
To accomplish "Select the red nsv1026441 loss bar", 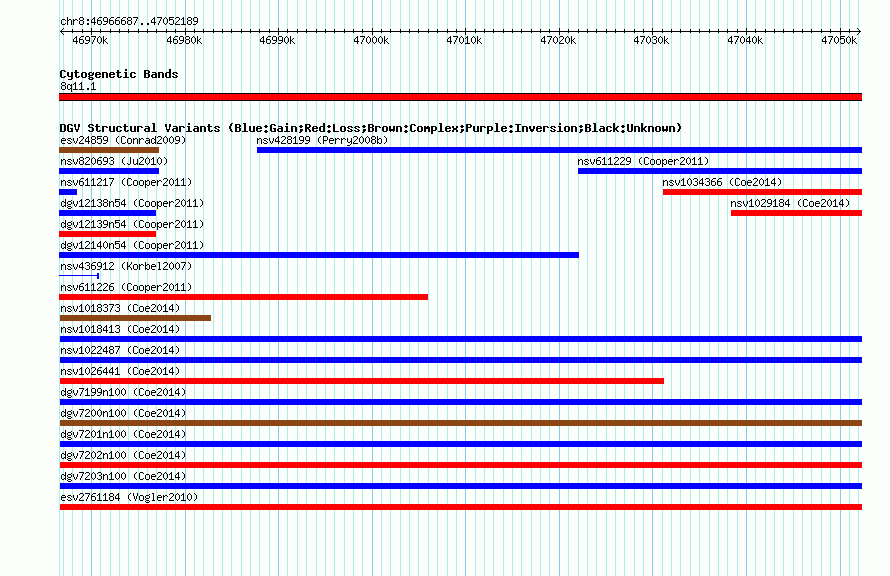I will (x=362, y=381).
